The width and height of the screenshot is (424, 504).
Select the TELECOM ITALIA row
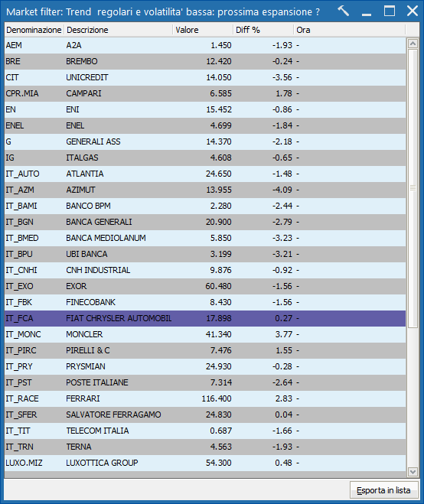click(205, 431)
